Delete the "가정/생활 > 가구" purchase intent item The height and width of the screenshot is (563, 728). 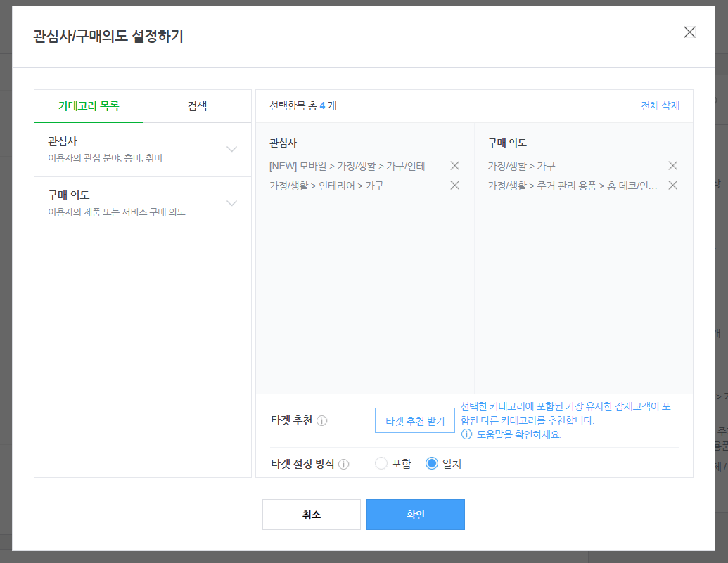672,166
